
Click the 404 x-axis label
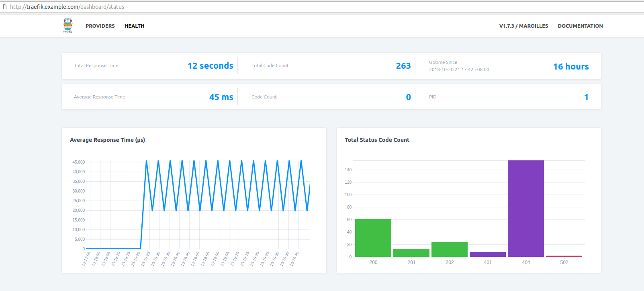[526, 262]
